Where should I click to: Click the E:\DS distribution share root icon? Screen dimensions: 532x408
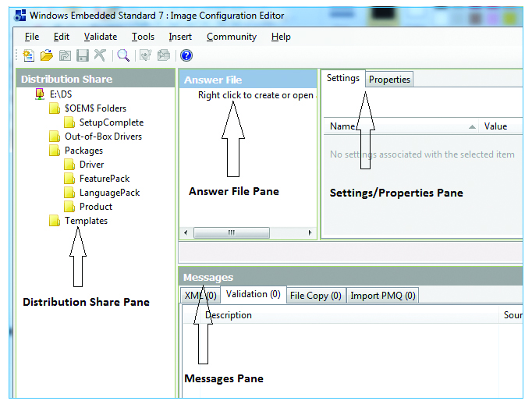pyautogui.click(x=40, y=94)
